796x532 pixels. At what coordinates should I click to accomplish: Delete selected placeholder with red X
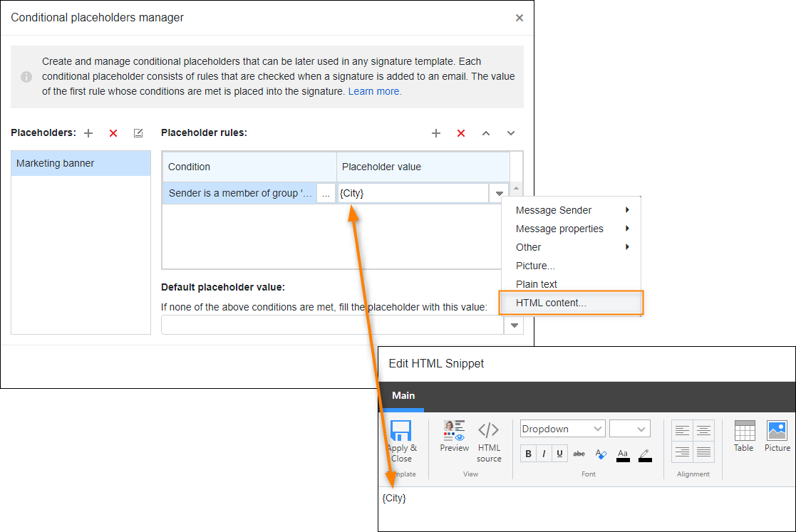pyautogui.click(x=113, y=133)
